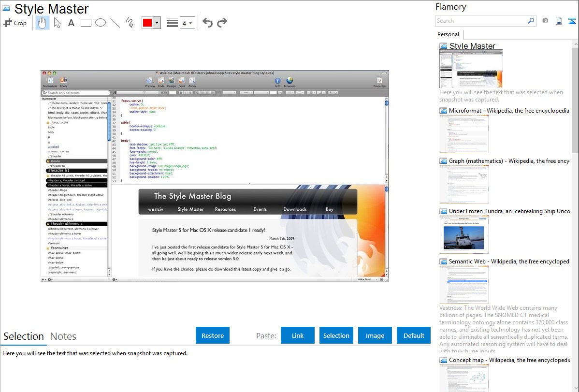Image resolution: width=579 pixels, height=392 pixels.
Task: Paste as Link button
Action: (x=298, y=335)
